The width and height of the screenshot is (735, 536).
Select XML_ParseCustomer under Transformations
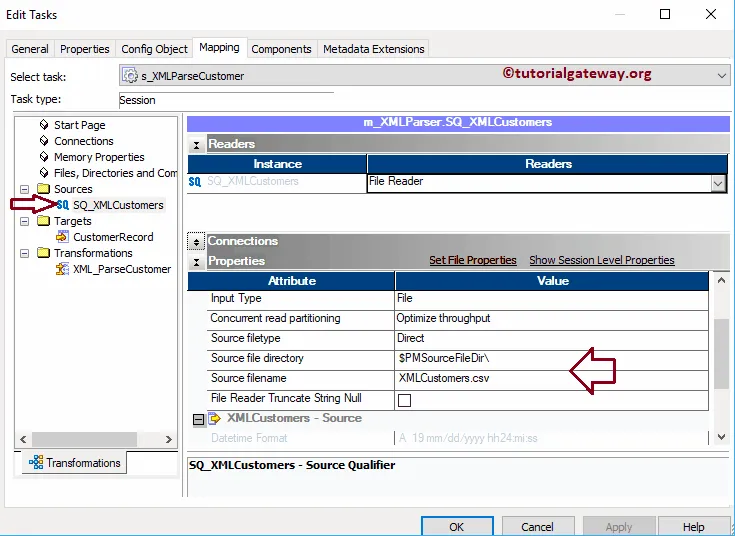point(122,269)
